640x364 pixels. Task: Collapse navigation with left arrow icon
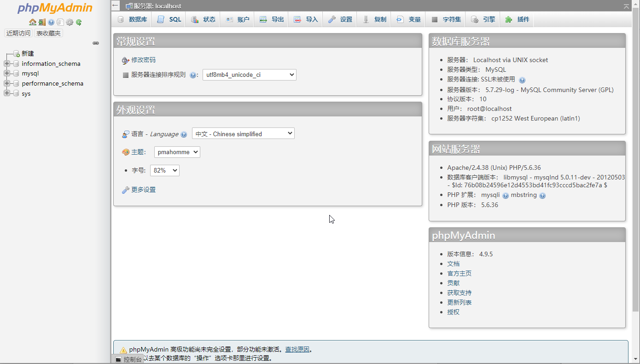pyautogui.click(x=116, y=6)
